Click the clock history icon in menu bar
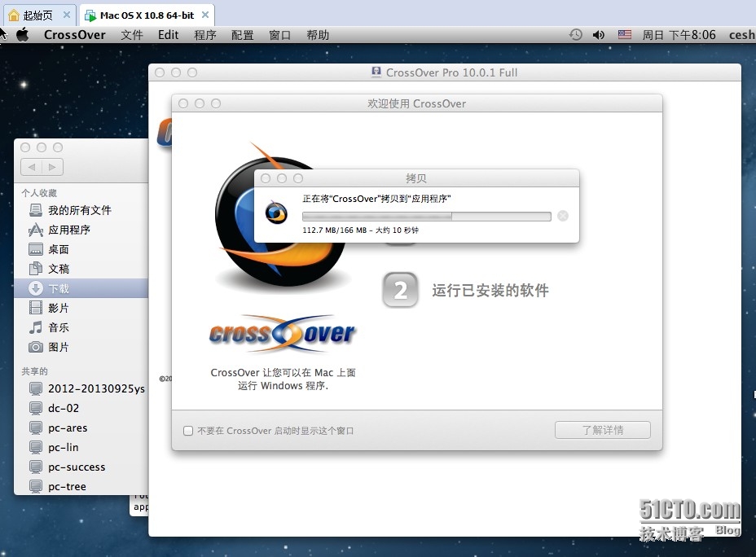Screen dimensions: 756x557 [575, 34]
